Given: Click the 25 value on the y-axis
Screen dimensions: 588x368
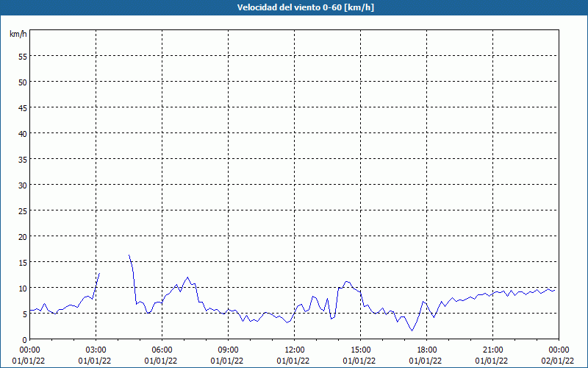Looking at the screenshot, I should [23, 211].
